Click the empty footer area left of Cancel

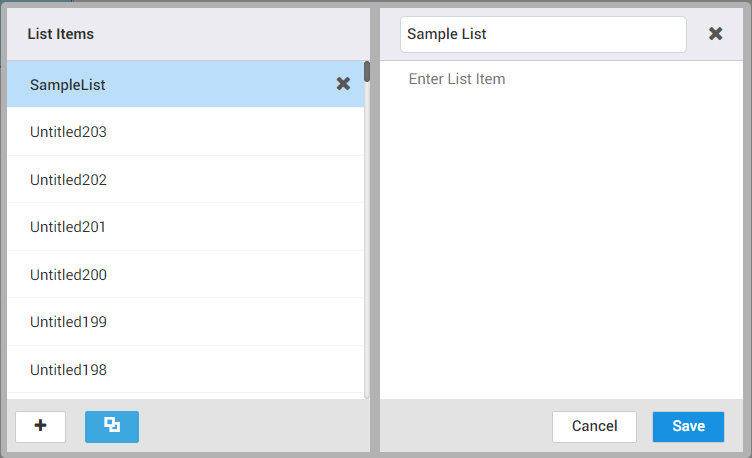pyautogui.click(x=465, y=426)
